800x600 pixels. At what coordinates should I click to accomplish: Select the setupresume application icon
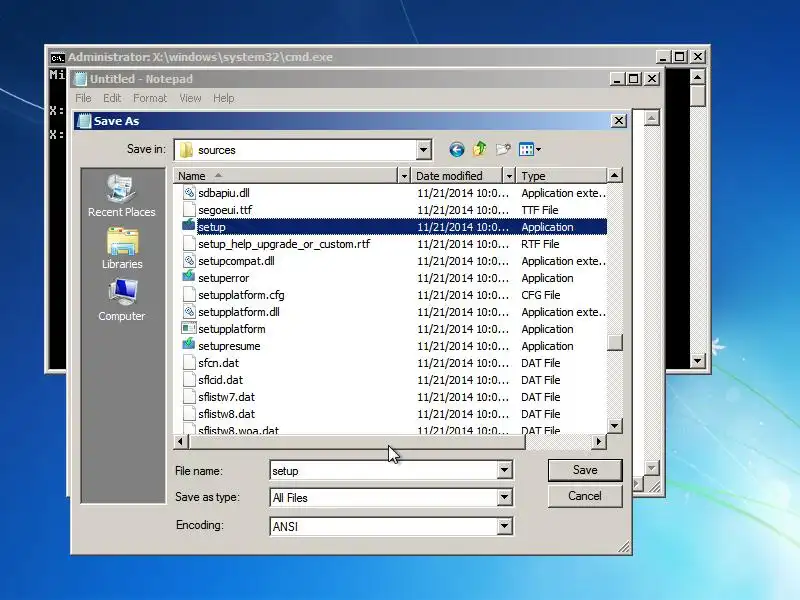[189, 345]
